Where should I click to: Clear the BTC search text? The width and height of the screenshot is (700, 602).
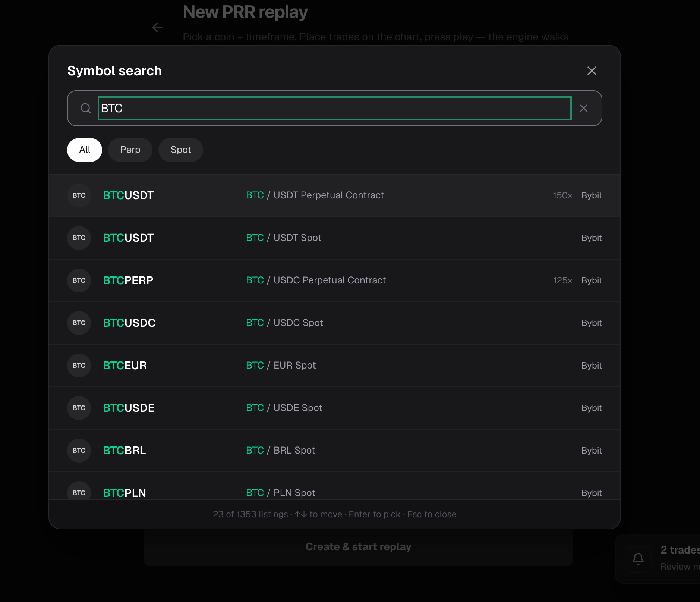(584, 108)
